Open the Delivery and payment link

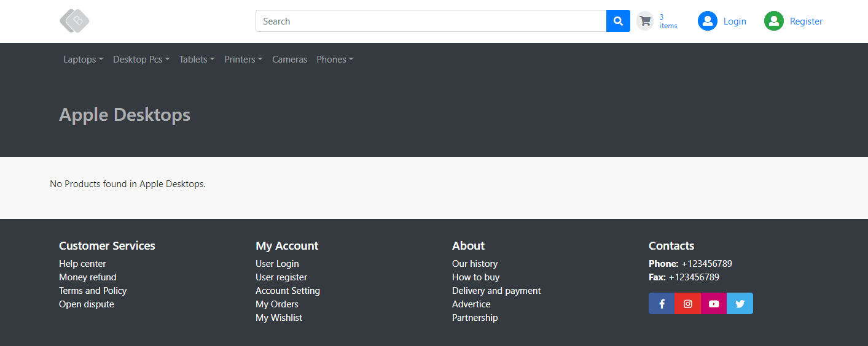tap(496, 291)
